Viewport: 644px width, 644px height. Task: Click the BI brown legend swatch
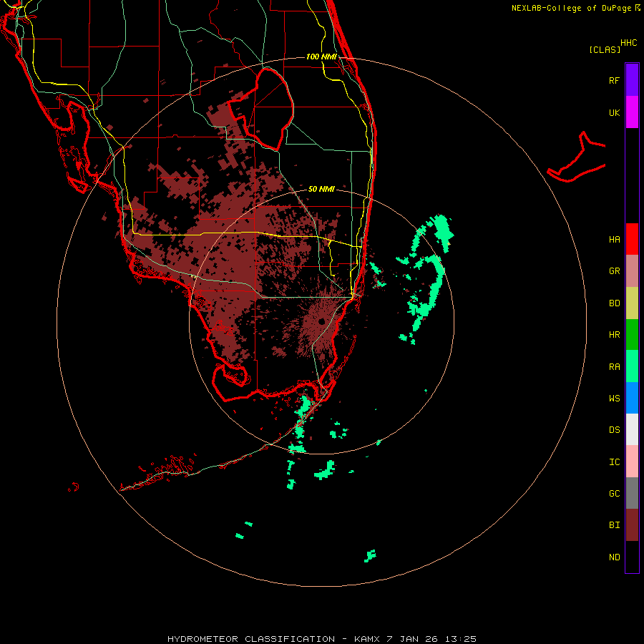coord(632,525)
